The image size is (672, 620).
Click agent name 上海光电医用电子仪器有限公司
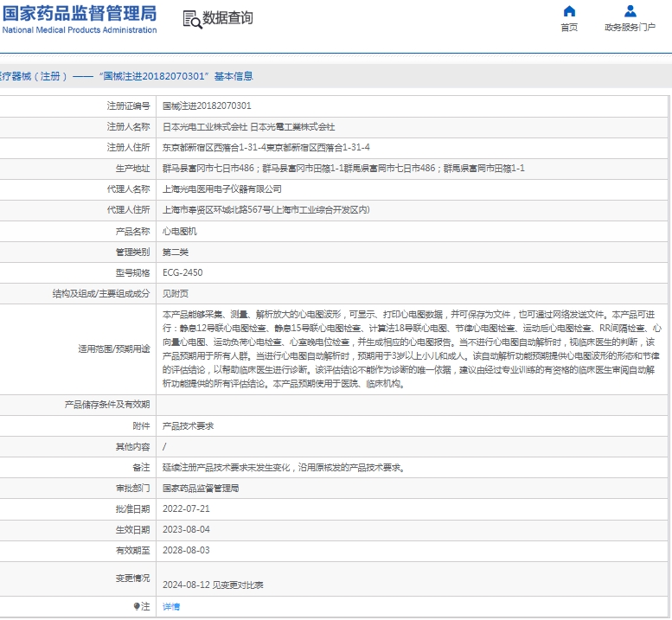coord(222,189)
